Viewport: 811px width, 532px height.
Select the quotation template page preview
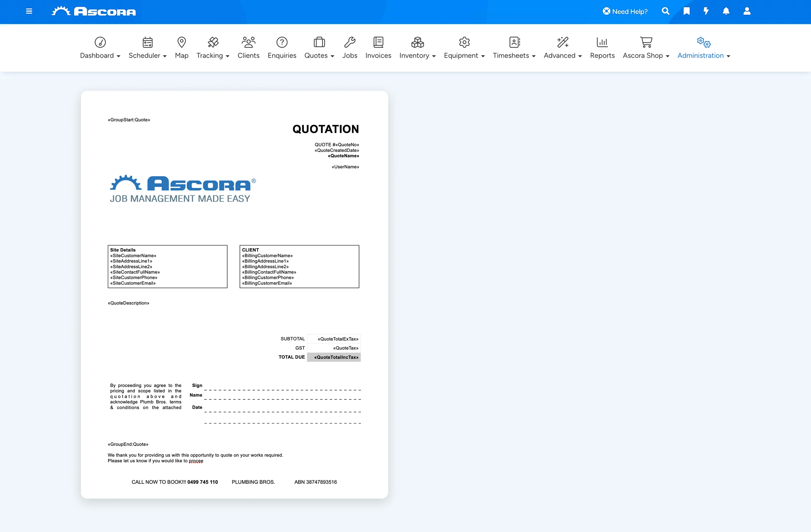[x=235, y=295]
